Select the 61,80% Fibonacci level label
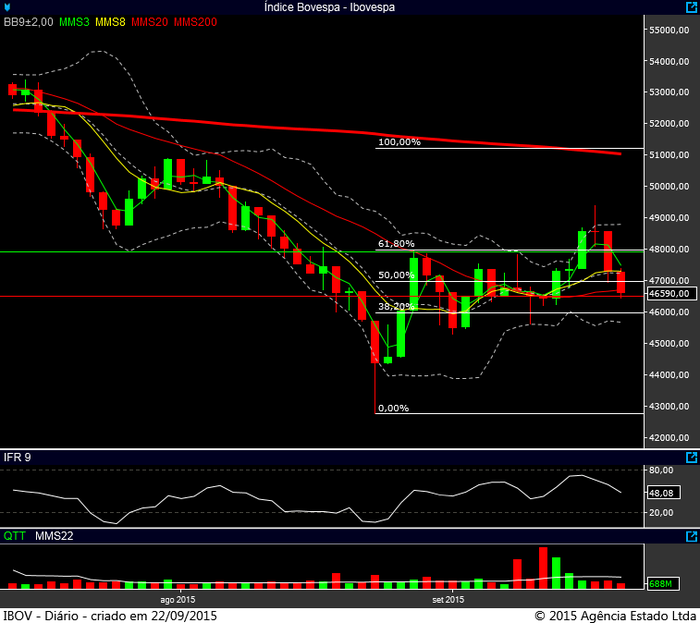700x623 pixels. pyautogui.click(x=396, y=244)
